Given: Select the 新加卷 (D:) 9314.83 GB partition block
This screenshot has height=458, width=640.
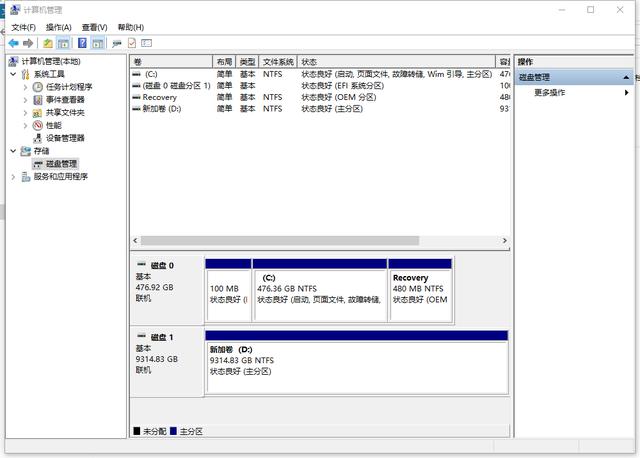Looking at the screenshot, I should [x=357, y=362].
